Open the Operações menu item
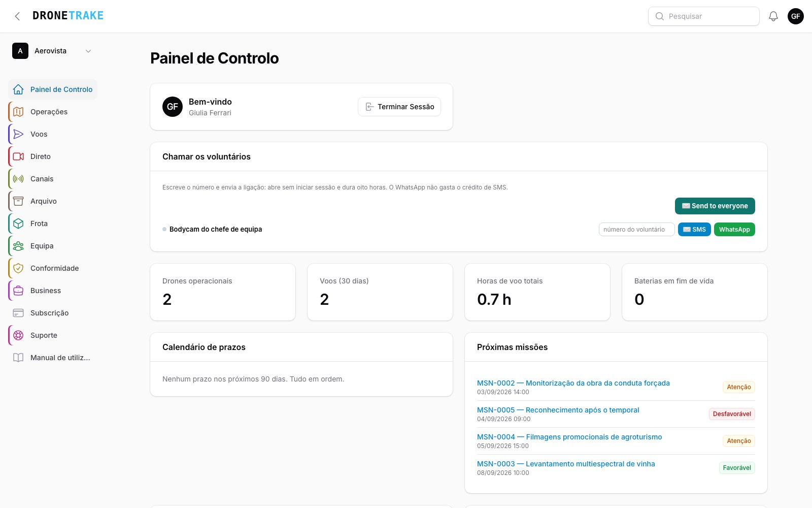Viewport: 812px width, 508px height. click(x=53, y=112)
